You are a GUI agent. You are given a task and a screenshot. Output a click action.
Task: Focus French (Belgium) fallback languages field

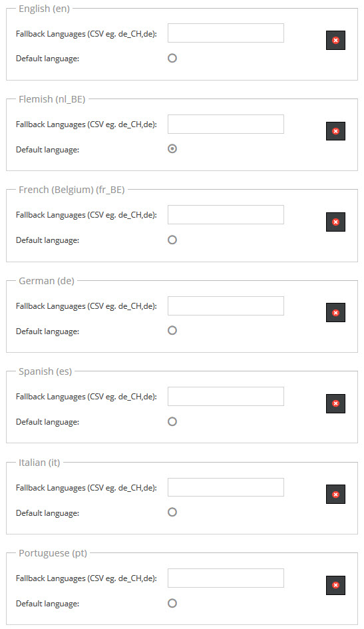pos(226,214)
